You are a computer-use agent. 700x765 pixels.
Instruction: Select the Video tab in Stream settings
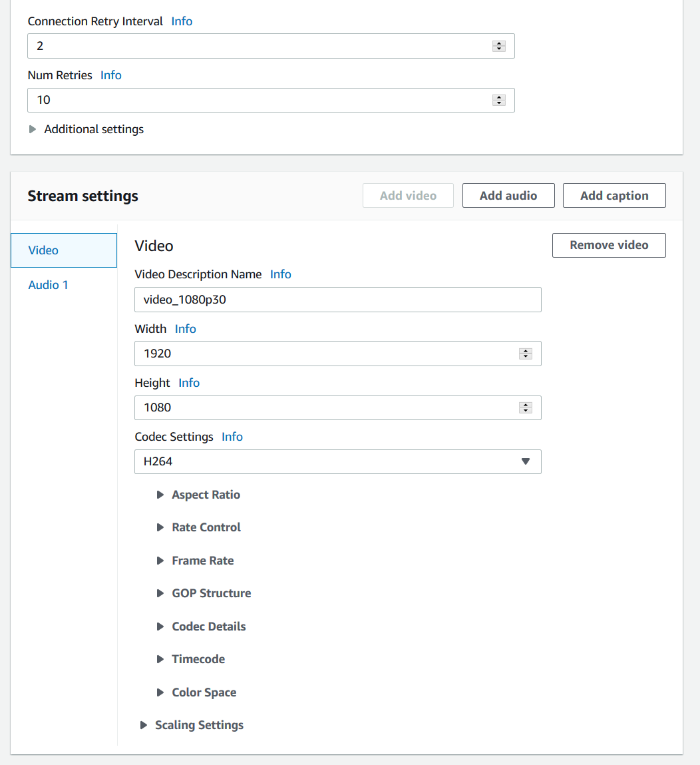click(64, 250)
